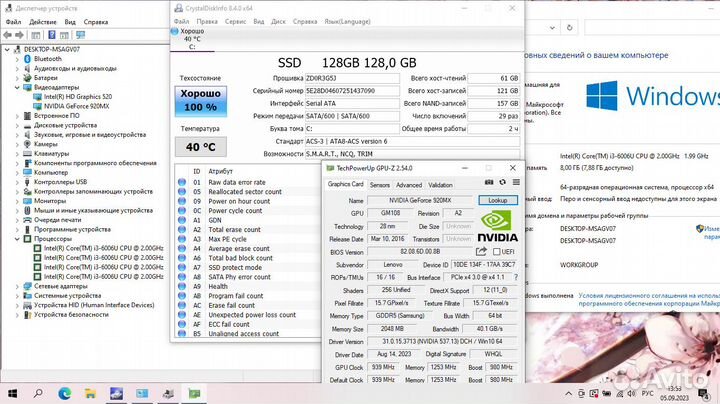Select the Устройства безопасности tree item
This screenshot has height=404, width=720.
(71, 314)
